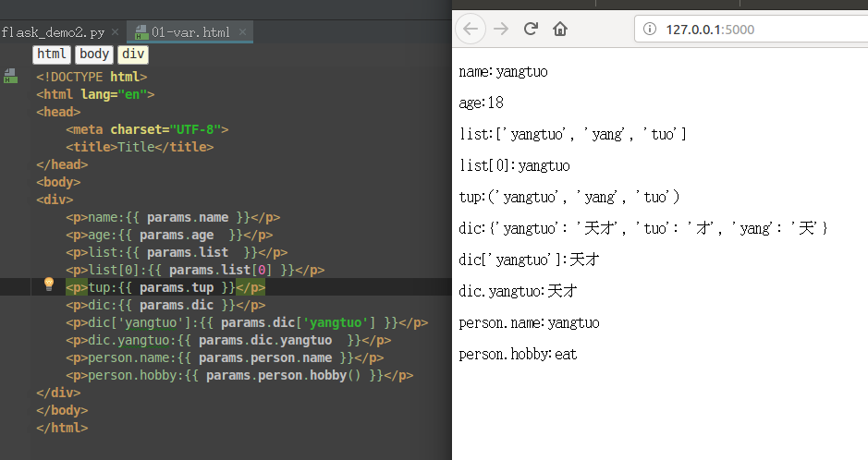
Task: Click the div breadcrumb element
Action: click(x=133, y=54)
